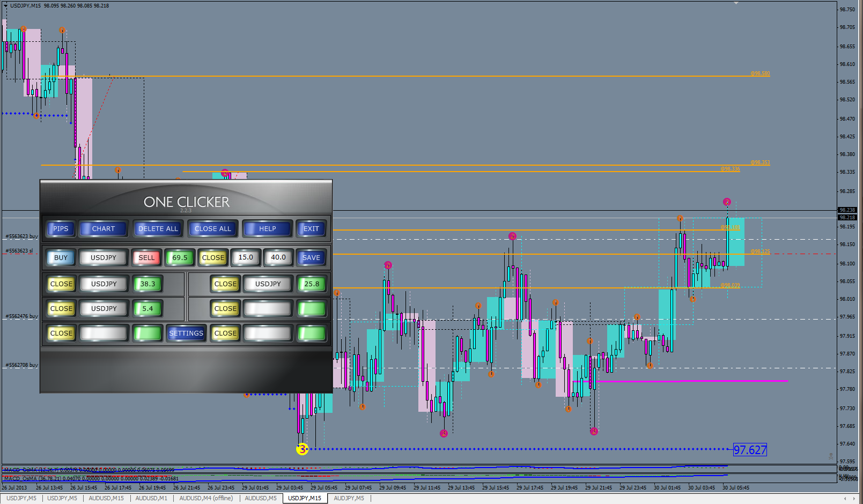Viewport: 863px width, 504px height.
Task: Click the BUY button
Action: [x=61, y=258]
